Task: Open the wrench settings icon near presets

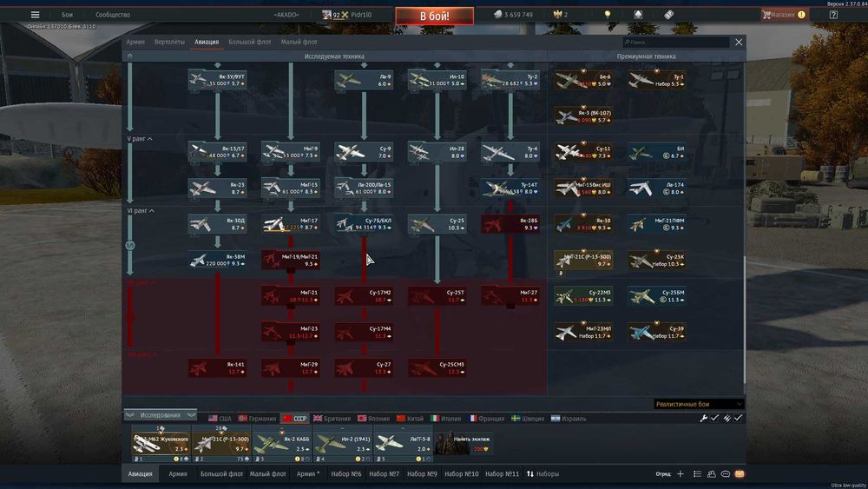Action: [704, 418]
